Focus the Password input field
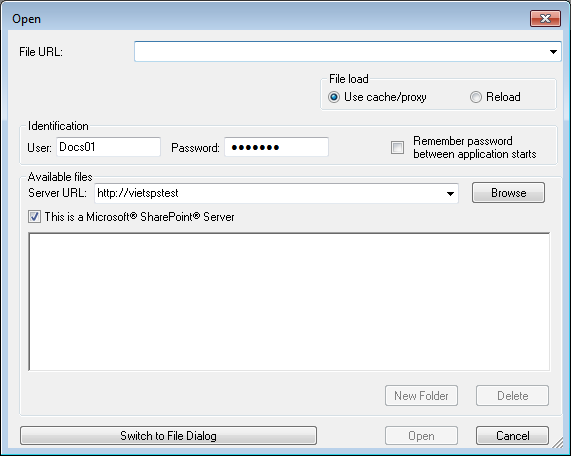Screen dimensions: 571x456 (x=277, y=147)
